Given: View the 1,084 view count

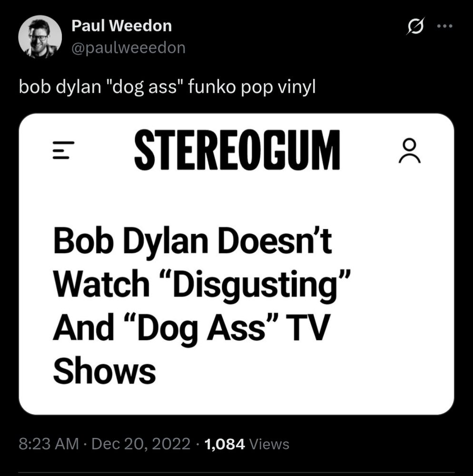Looking at the screenshot, I should tap(225, 445).
